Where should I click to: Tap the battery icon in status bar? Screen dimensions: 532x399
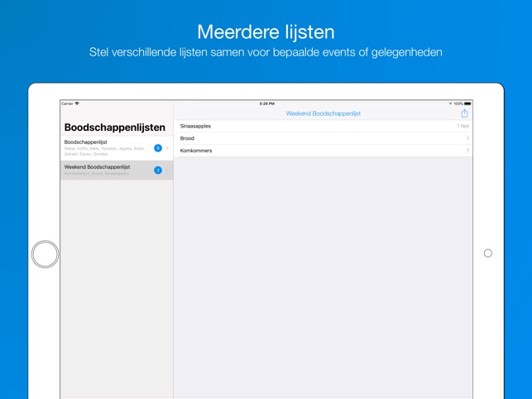(467, 103)
